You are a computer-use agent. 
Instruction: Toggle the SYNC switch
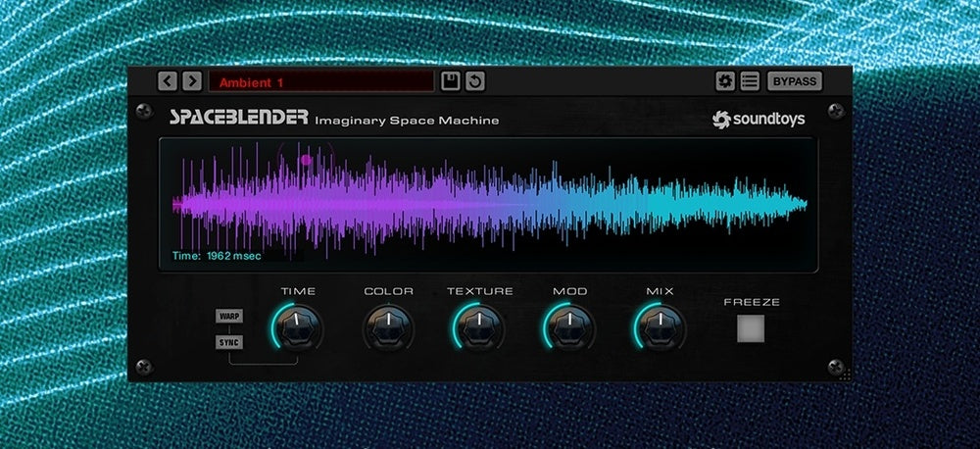tap(229, 343)
